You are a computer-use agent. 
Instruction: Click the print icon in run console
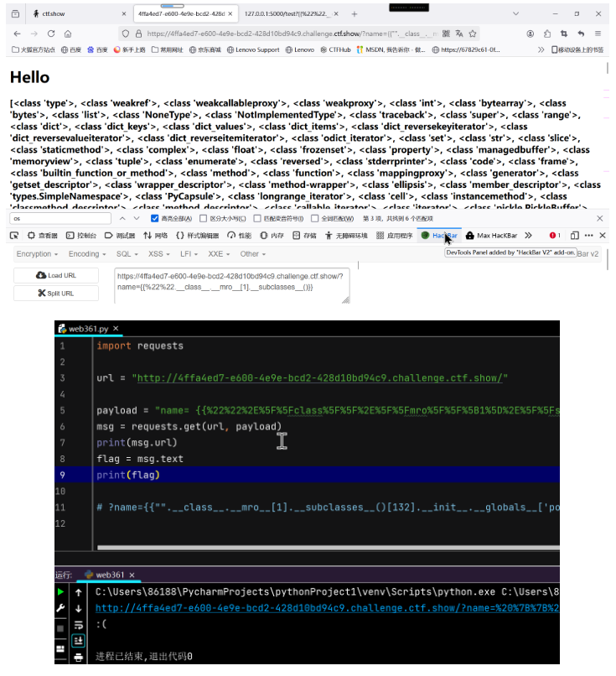pyautogui.click(x=79, y=658)
